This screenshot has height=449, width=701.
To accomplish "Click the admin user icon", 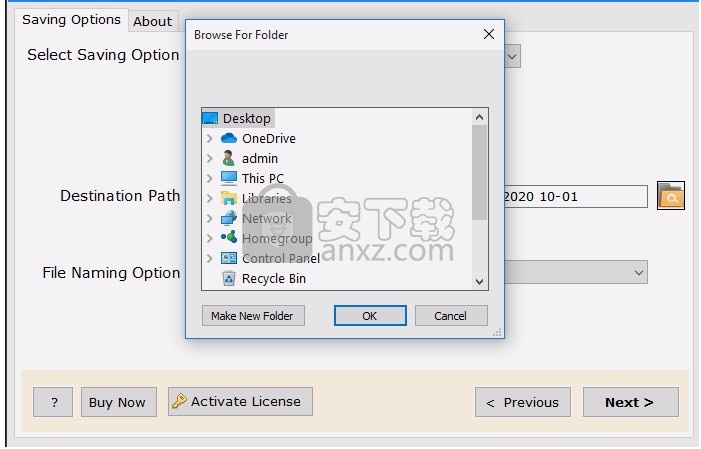I will [228, 158].
